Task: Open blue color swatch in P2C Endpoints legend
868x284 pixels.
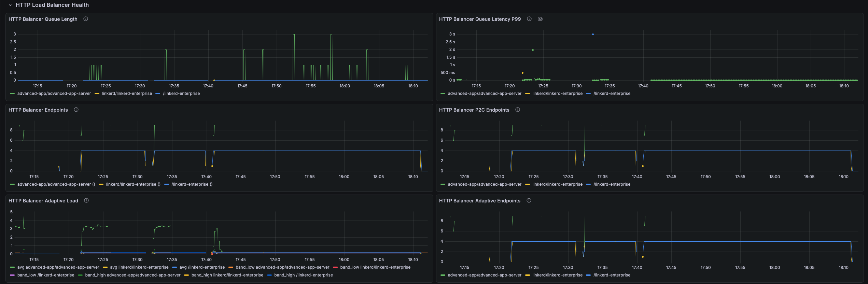Action: [588, 184]
